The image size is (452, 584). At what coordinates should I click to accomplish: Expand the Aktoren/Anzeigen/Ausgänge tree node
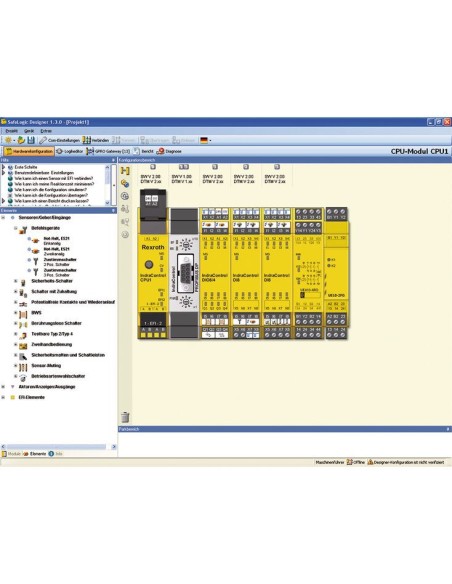click(x=3, y=387)
